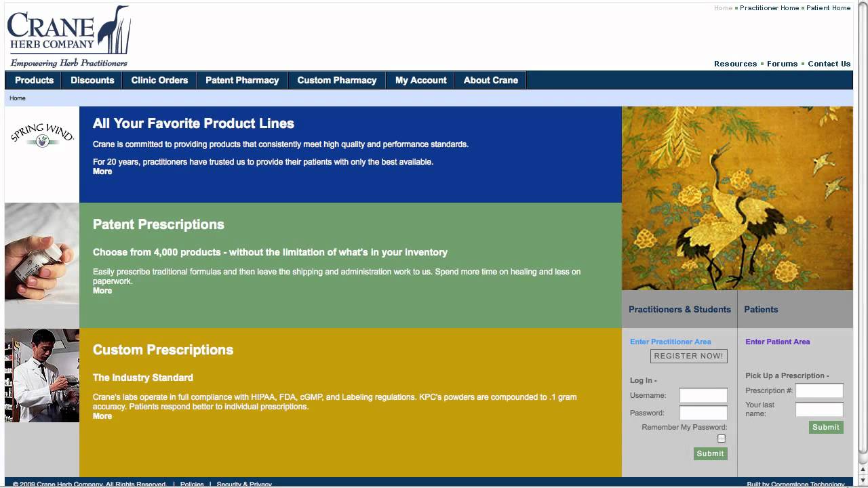
Task: Click the Register Now button
Action: tap(688, 356)
